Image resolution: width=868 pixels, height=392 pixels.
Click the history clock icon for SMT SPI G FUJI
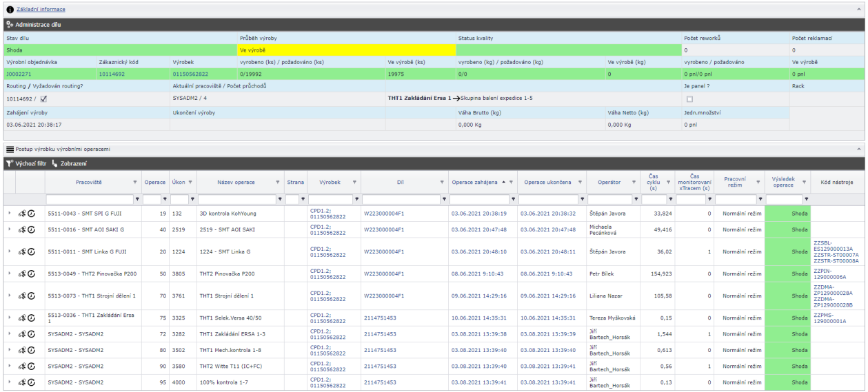pyautogui.click(x=32, y=214)
